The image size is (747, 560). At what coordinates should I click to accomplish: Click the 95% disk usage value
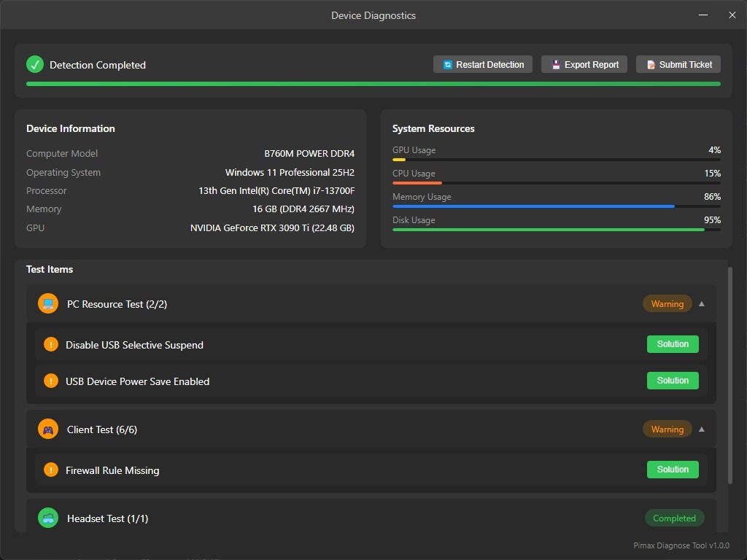pos(712,220)
